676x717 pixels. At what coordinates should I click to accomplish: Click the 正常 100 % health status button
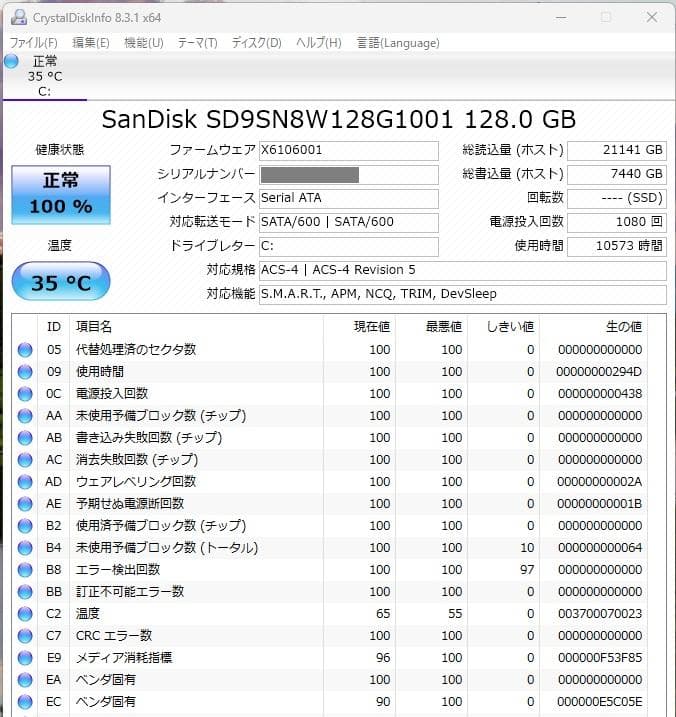coord(61,195)
